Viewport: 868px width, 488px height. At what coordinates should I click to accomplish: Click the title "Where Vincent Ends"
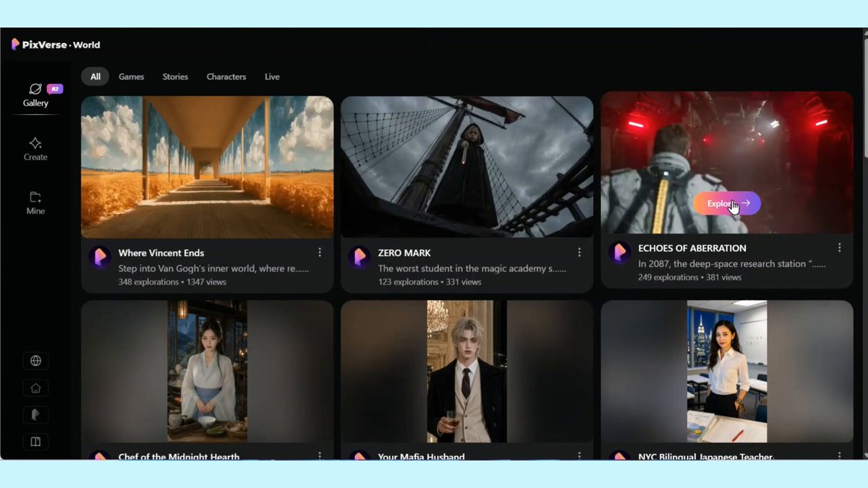[x=161, y=253]
